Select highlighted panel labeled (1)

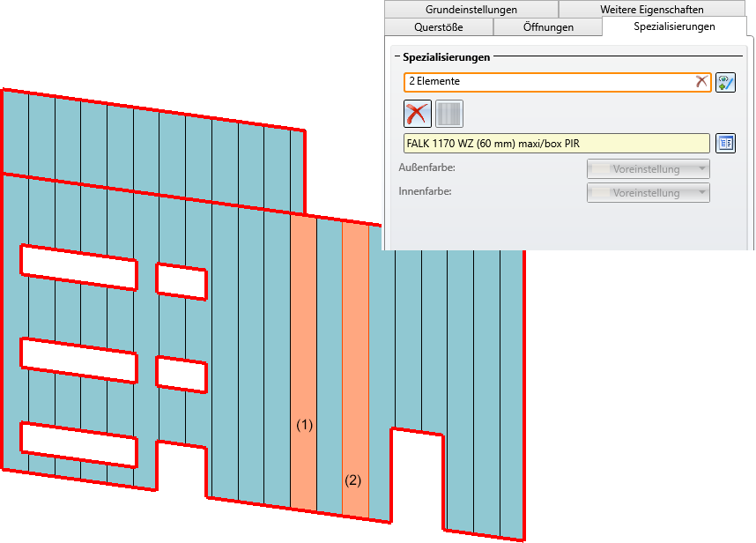tap(304, 362)
